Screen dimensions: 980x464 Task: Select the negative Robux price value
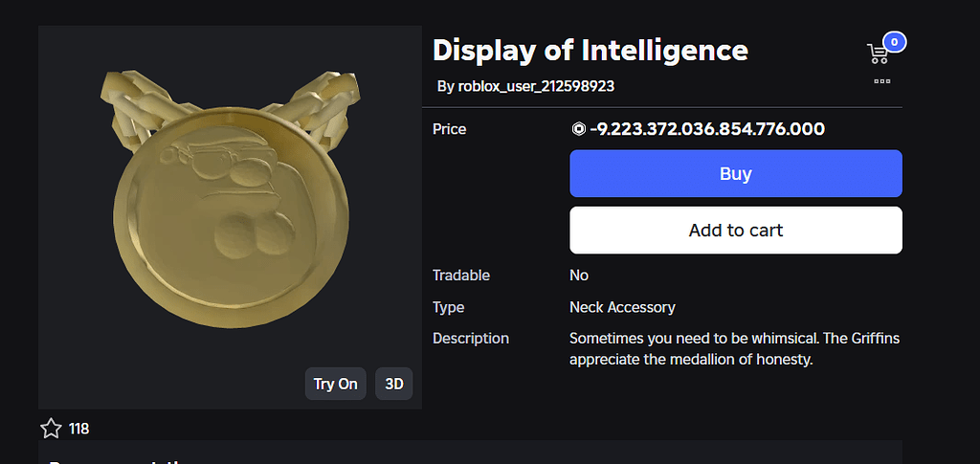(x=707, y=129)
